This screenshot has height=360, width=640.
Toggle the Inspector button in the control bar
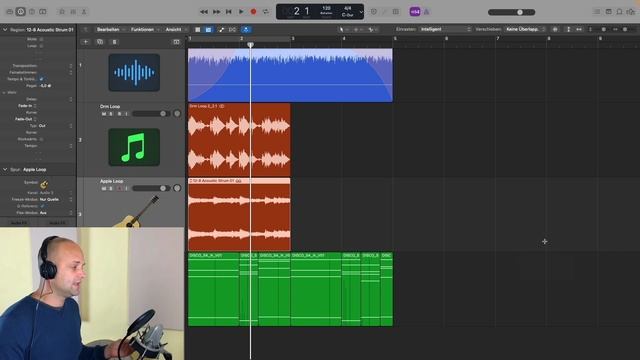click(x=20, y=12)
